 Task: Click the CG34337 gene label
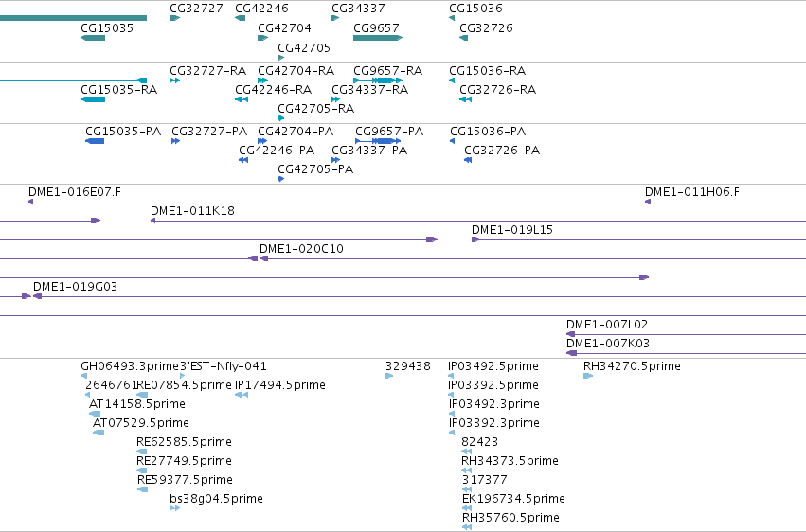coord(358,9)
